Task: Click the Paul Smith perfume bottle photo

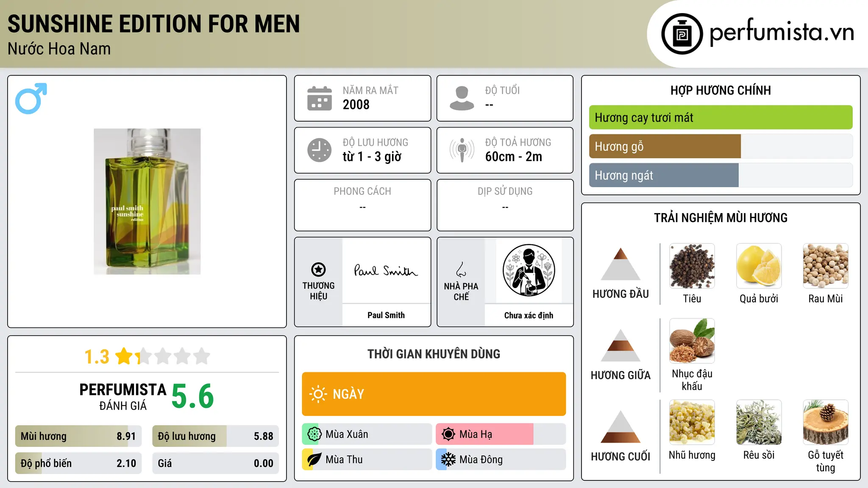Action: pyautogui.click(x=147, y=202)
